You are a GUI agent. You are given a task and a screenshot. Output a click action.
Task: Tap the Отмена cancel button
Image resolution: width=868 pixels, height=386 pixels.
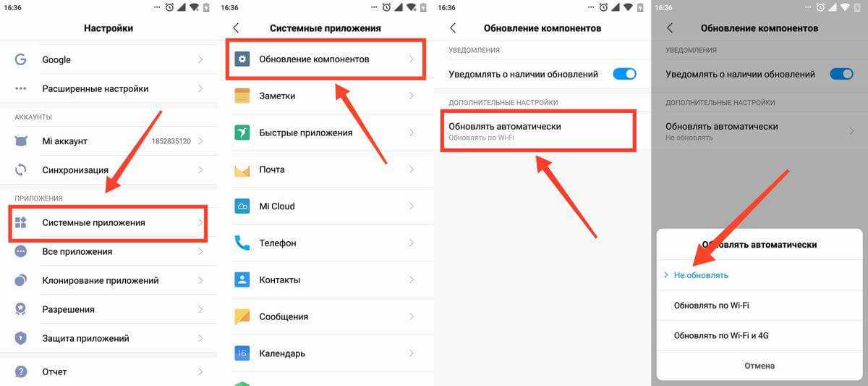(759, 366)
